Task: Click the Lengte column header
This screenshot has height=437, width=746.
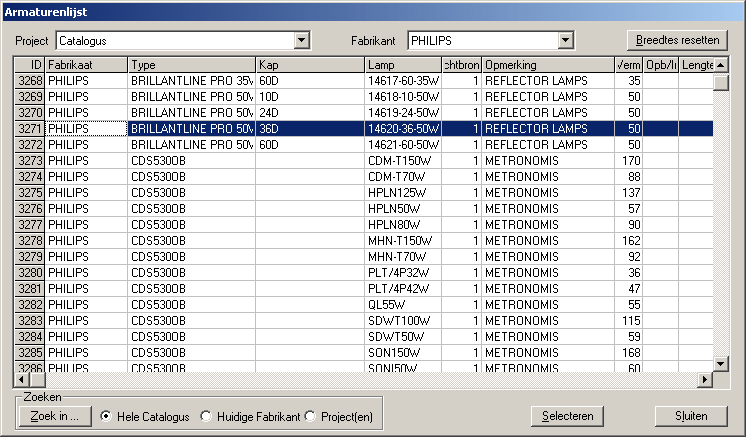Action: tap(696, 65)
